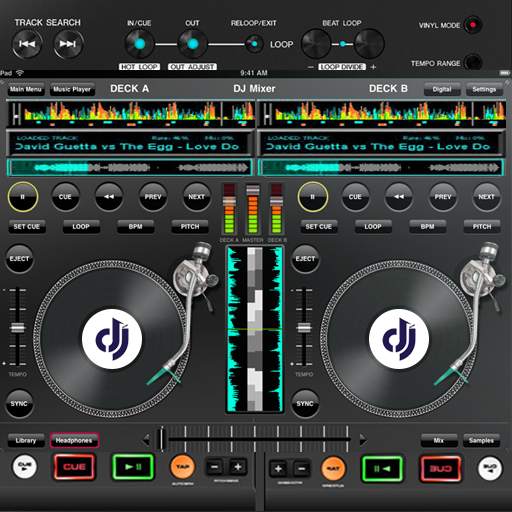Screen dimensions: 512x512
Task: Click the OUT ADJUST label button
Action: coord(192,67)
